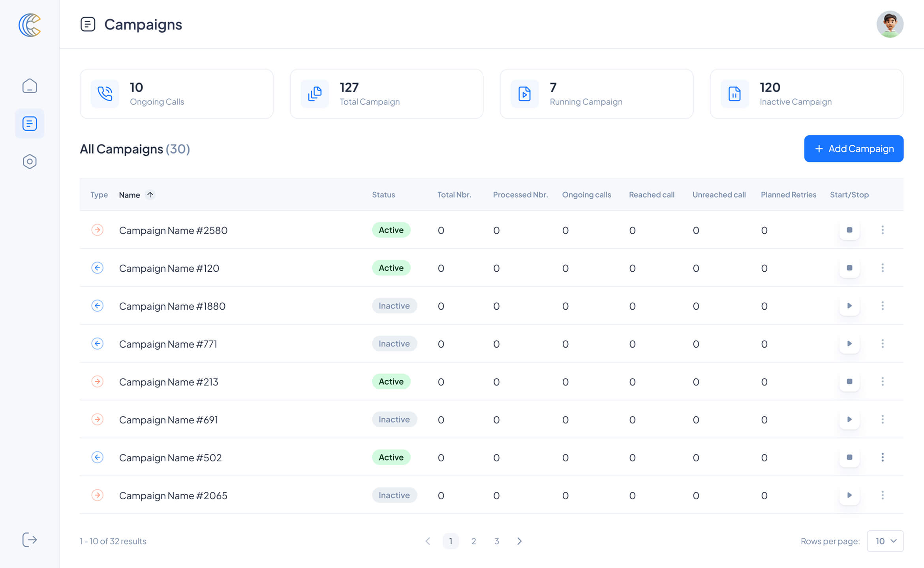The width and height of the screenshot is (924, 568).
Task: Click the Total Campaign copy icon
Action: tap(315, 94)
